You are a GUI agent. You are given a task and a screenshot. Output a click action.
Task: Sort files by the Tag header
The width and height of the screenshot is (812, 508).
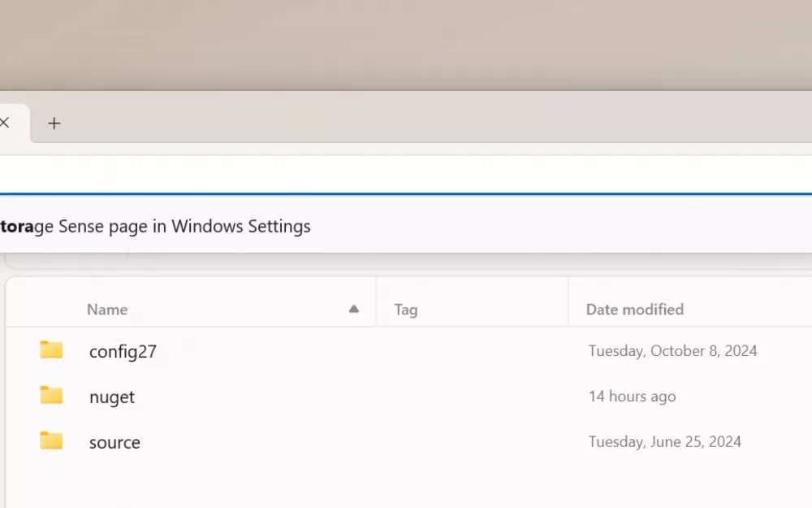pos(406,310)
